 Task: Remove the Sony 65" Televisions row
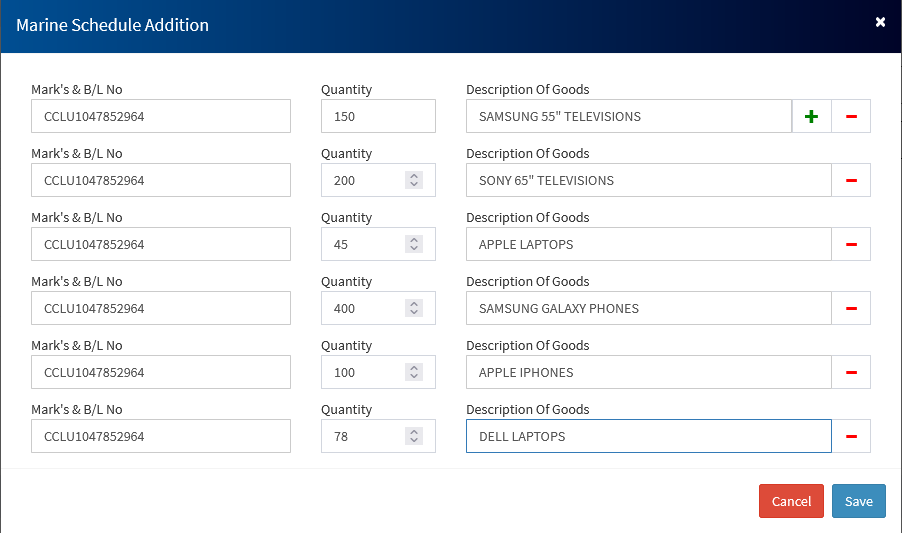coord(851,181)
